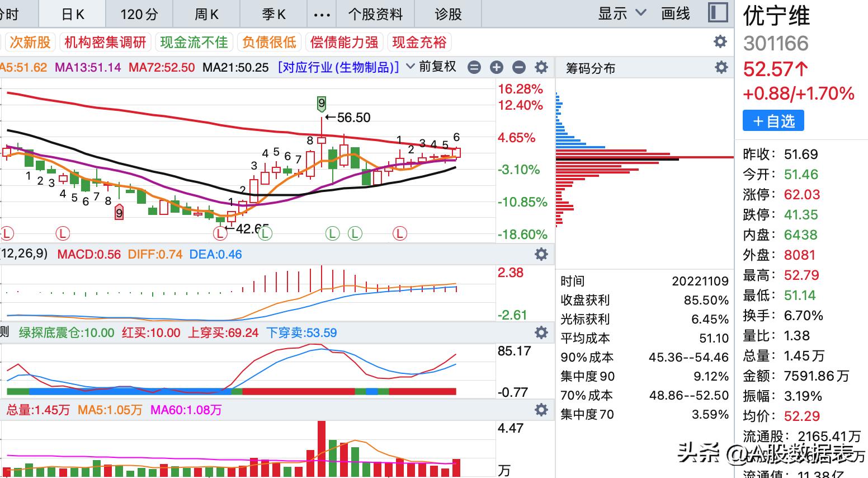The height and width of the screenshot is (478, 868).
Task: Click the second minus icon before gear
Action: click(x=519, y=68)
